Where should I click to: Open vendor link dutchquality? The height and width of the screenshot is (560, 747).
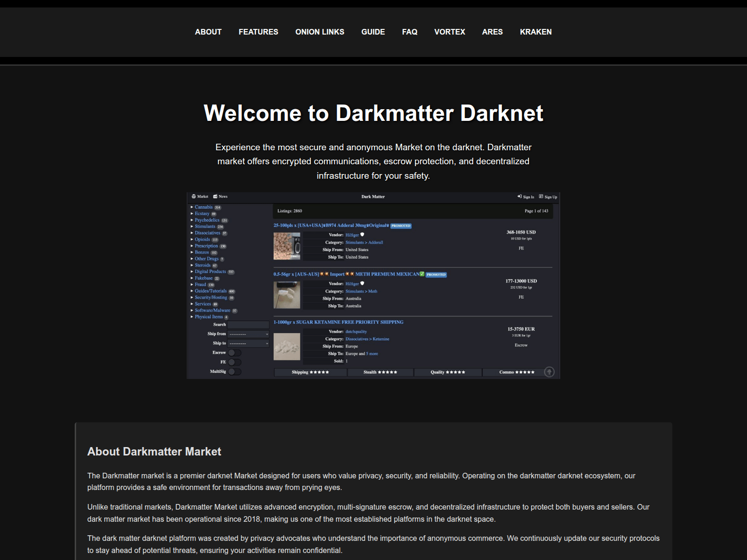356,332
